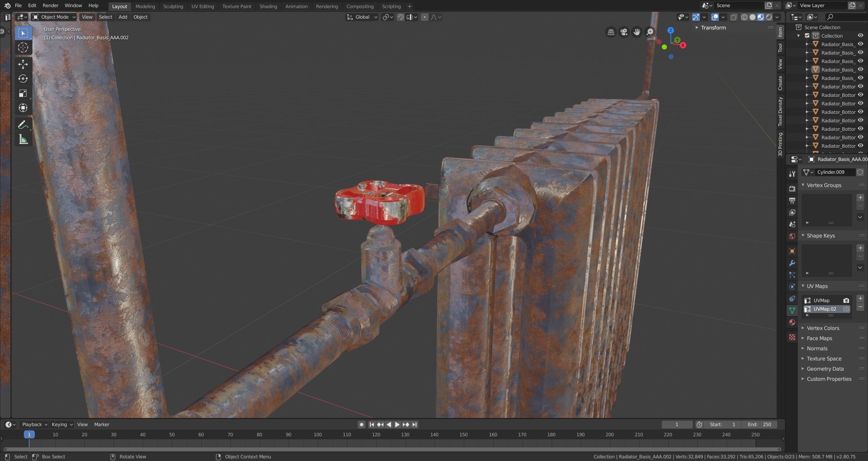Switch to wireframe viewport shading
Image resolution: width=868 pixels, height=461 pixels.
tap(744, 17)
